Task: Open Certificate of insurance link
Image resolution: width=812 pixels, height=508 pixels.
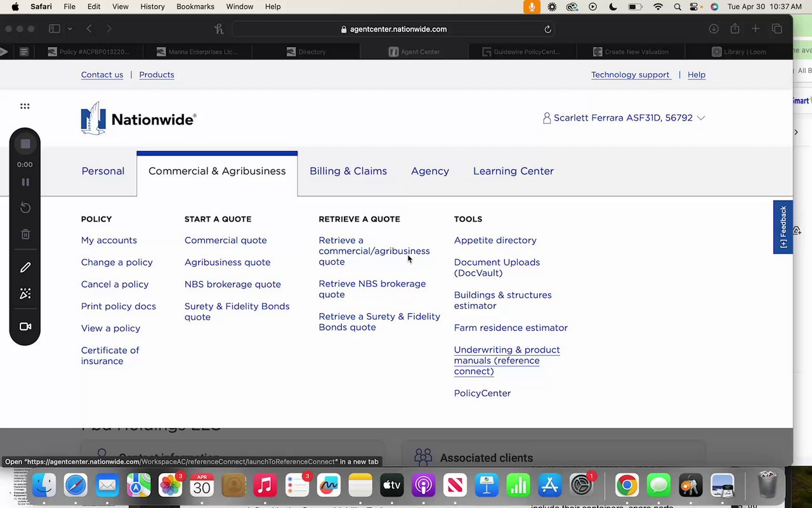Action: 110,356
